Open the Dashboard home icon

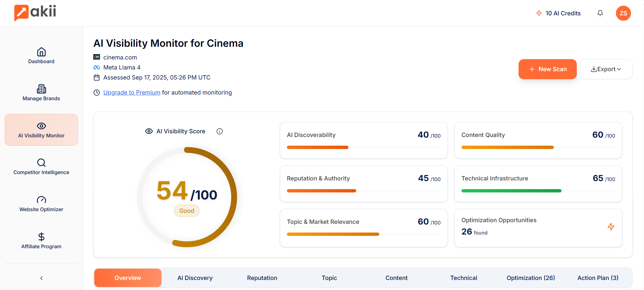coord(41,52)
